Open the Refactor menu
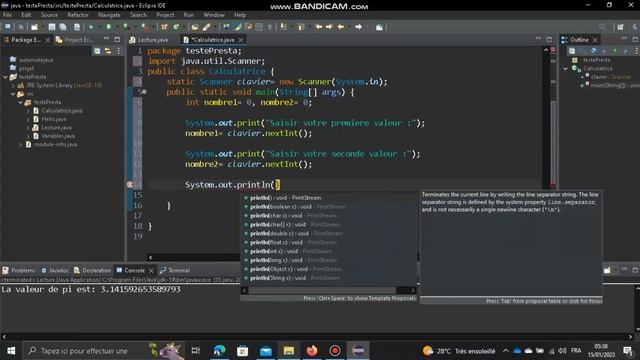Screen dimensions: 640x360 [78, 15]
